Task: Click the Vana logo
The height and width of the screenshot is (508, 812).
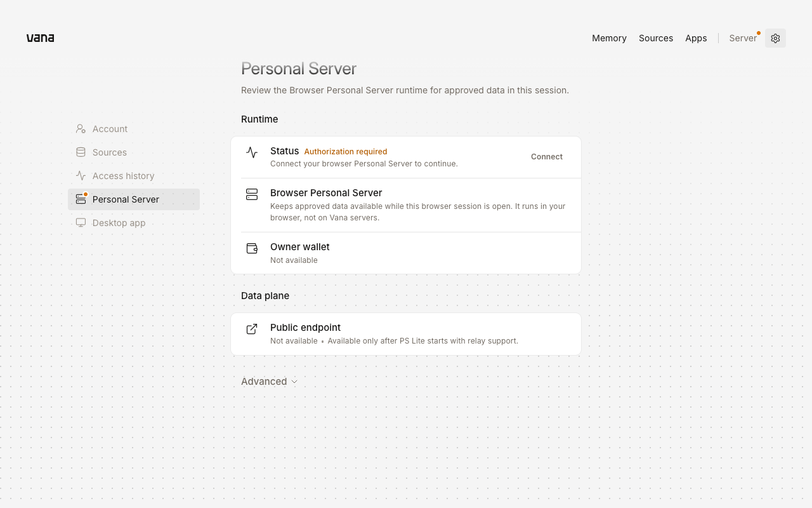Action: [x=40, y=38]
